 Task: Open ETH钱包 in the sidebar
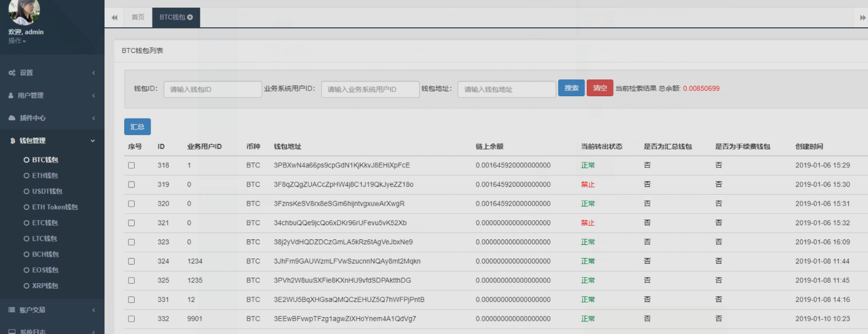(x=44, y=176)
